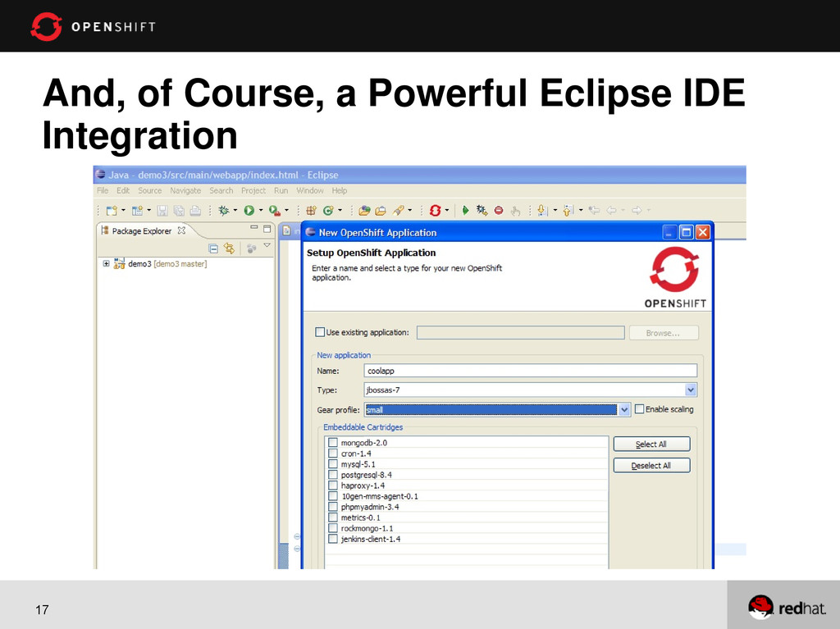The height and width of the screenshot is (629, 840).
Task: Click the Save toolbar icon
Action: coord(162,211)
